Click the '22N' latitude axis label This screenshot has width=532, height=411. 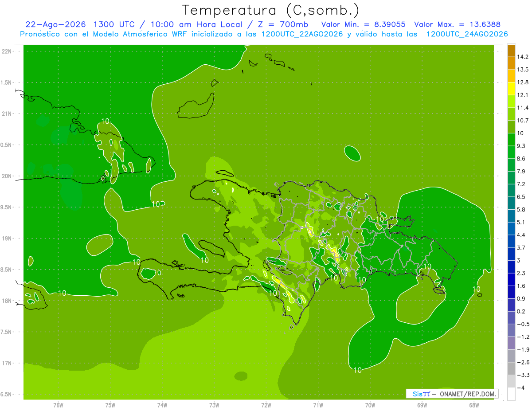coord(7,51)
